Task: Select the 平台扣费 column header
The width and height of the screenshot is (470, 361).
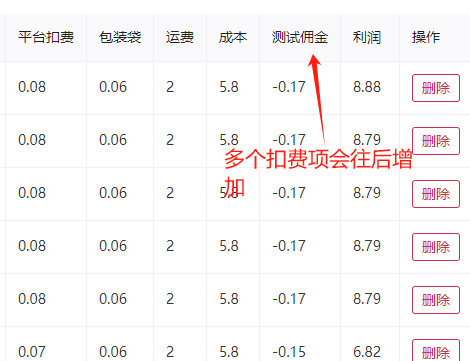Action: [x=46, y=37]
